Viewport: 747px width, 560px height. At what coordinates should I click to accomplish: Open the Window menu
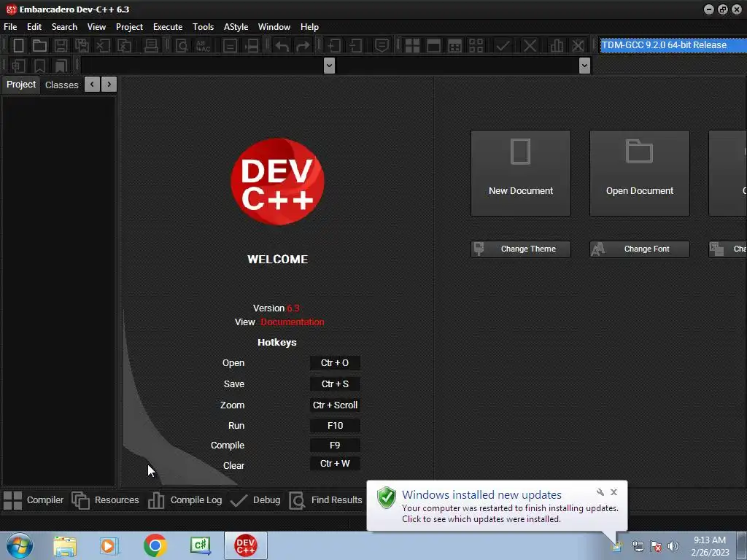pyautogui.click(x=274, y=27)
